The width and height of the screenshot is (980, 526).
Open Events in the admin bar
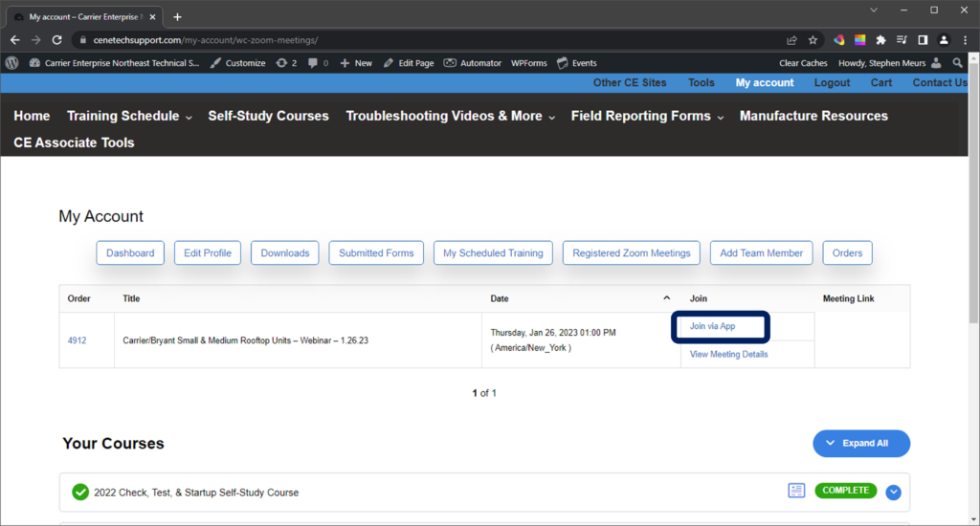pyautogui.click(x=577, y=63)
